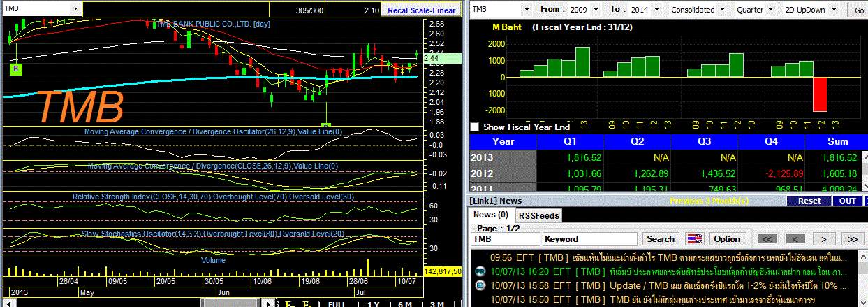This screenshot has height=307, width=868.
Task: Click the TV icon beside the 15:58 news
Action: click(x=480, y=285)
